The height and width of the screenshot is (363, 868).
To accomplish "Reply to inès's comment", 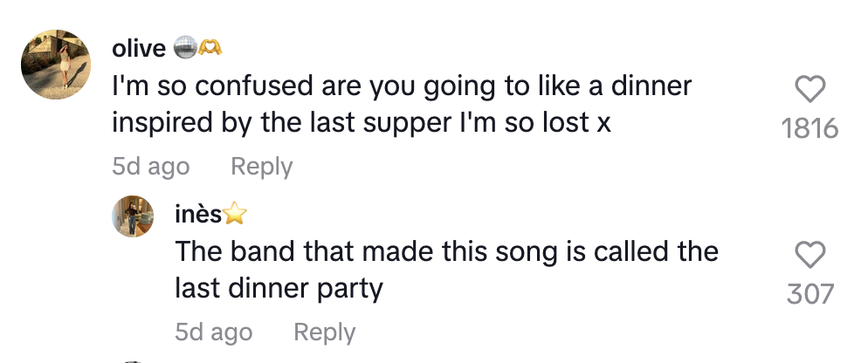I will 324,332.
